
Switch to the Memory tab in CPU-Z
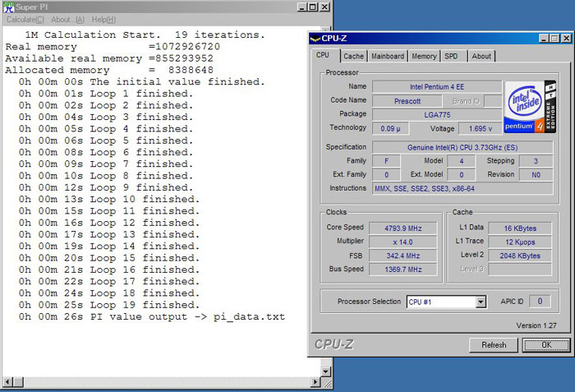[424, 56]
